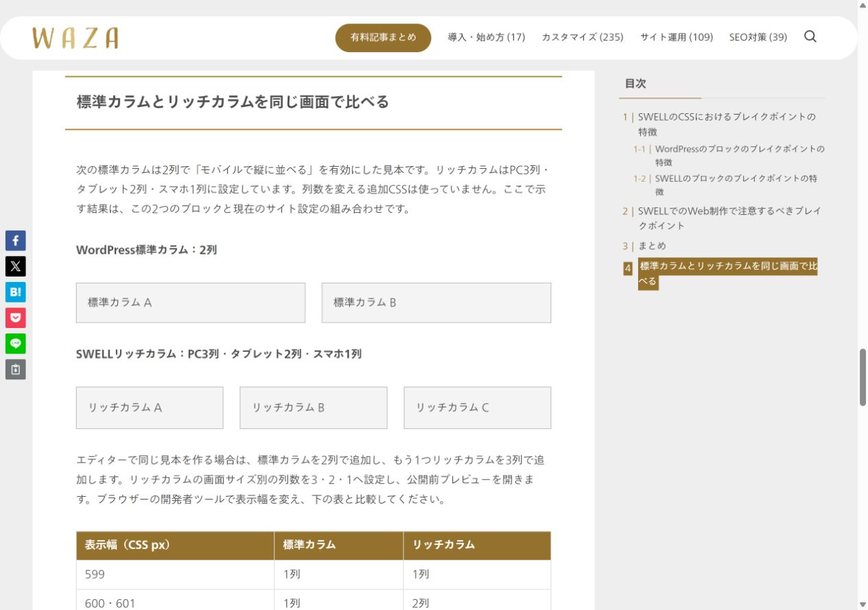
Task: Click the リッチカラム A box
Action: coord(150,408)
